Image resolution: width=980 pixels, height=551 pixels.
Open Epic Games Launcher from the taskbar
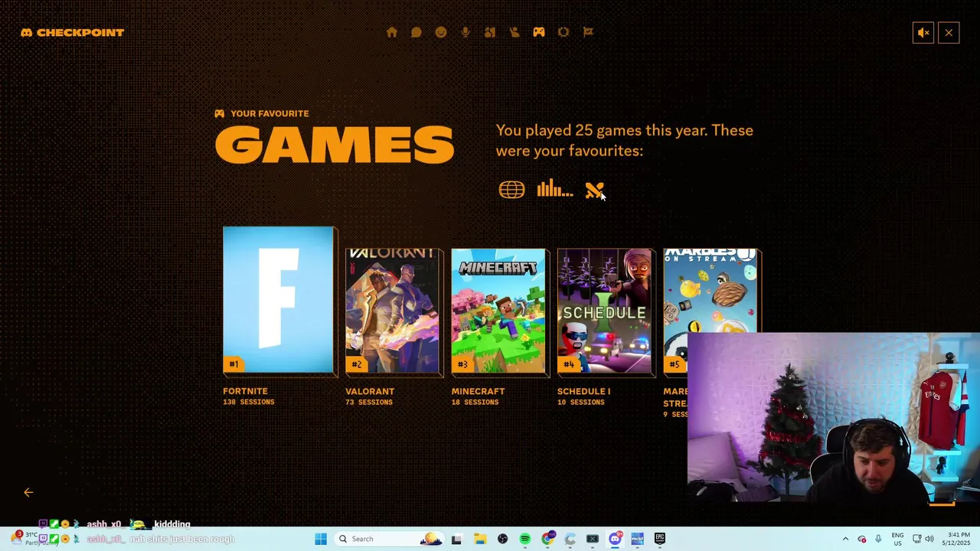tap(660, 539)
